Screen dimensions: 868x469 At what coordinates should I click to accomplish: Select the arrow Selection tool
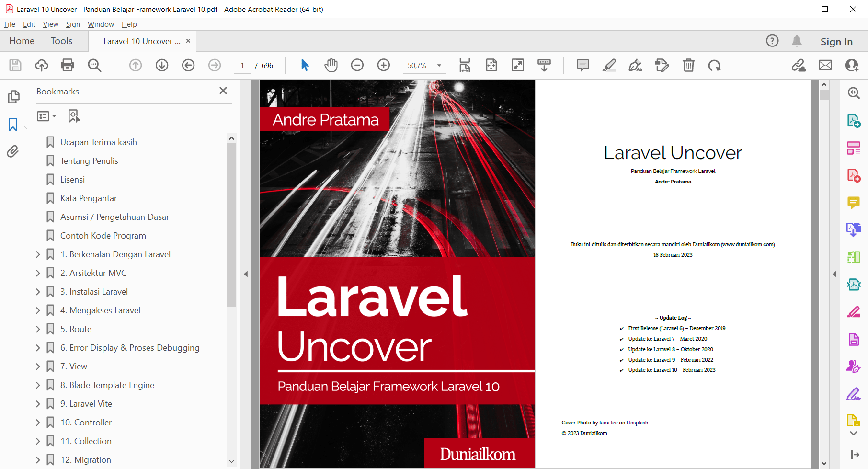tap(305, 65)
